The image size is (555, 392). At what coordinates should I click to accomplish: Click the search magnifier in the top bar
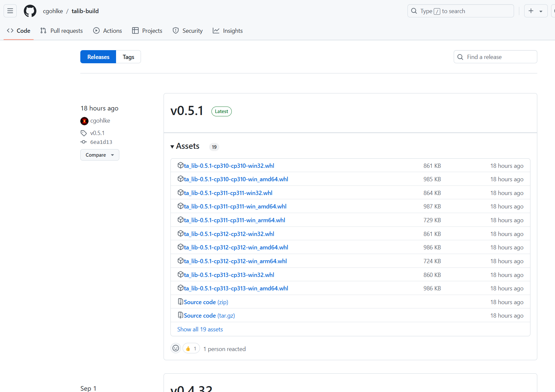click(414, 10)
